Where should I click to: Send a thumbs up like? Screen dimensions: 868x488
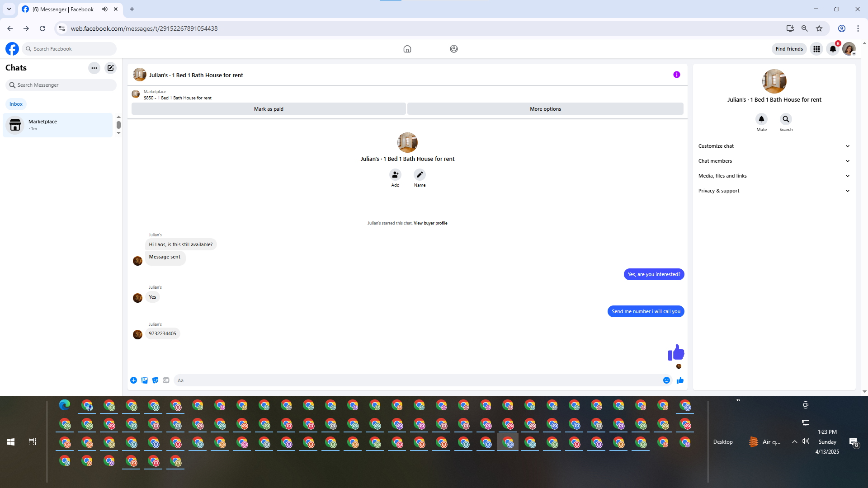point(680,380)
